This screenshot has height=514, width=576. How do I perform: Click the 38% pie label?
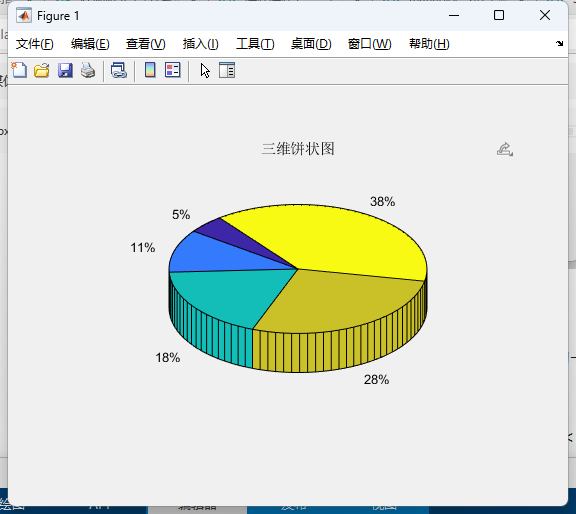pos(382,201)
